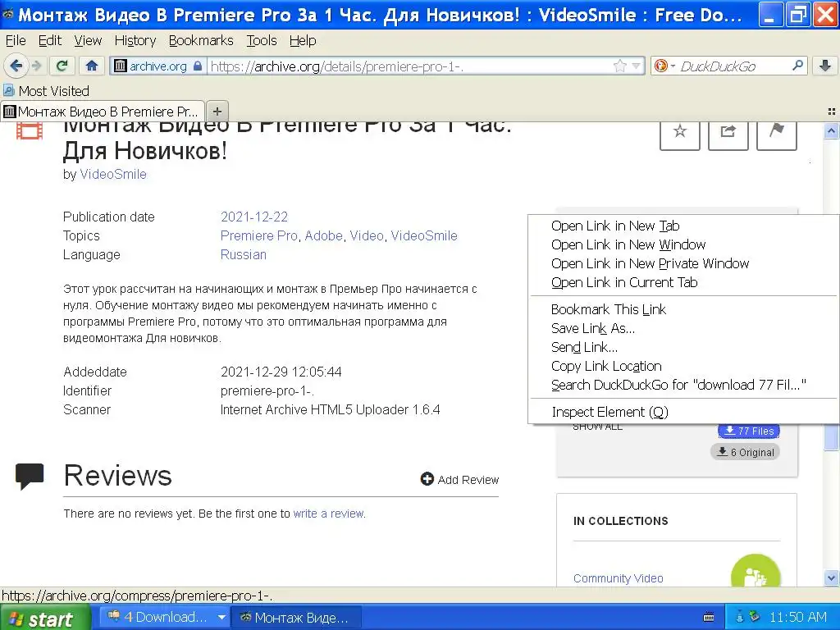The width and height of the screenshot is (840, 630).
Task: Click the Forward navigation arrow
Action: click(x=36, y=66)
